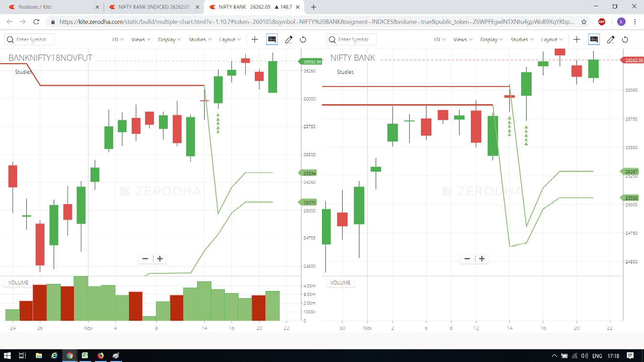This screenshot has height=362, width=644.
Task: Click zoom in plus button on right chart
Action: (482, 259)
